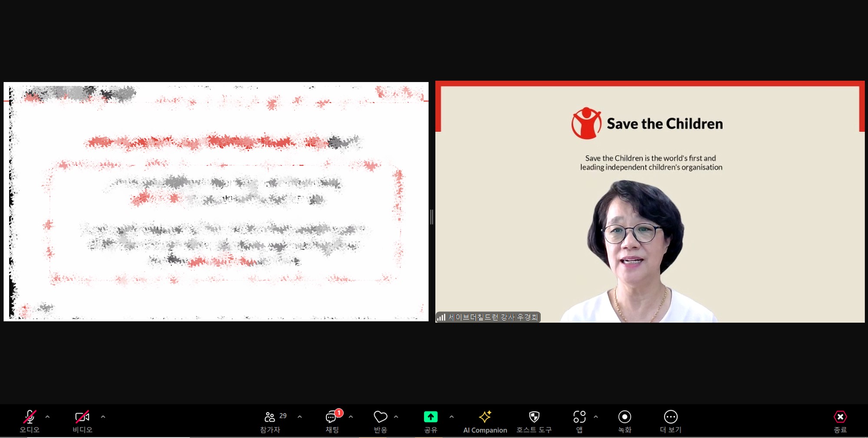This screenshot has height=438, width=868.
Task: Start recording with 녹화
Action: [625, 422]
